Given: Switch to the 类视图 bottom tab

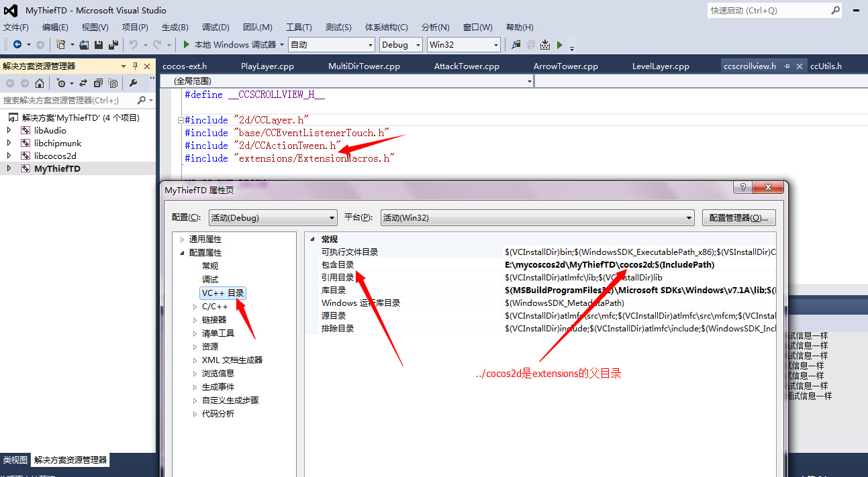Looking at the screenshot, I should (x=15, y=460).
